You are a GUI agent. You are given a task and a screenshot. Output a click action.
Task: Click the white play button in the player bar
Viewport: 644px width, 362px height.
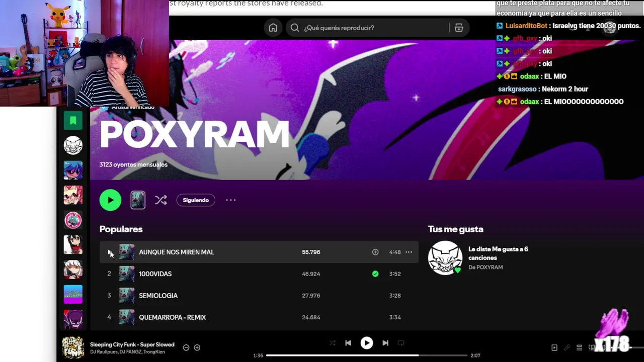367,343
